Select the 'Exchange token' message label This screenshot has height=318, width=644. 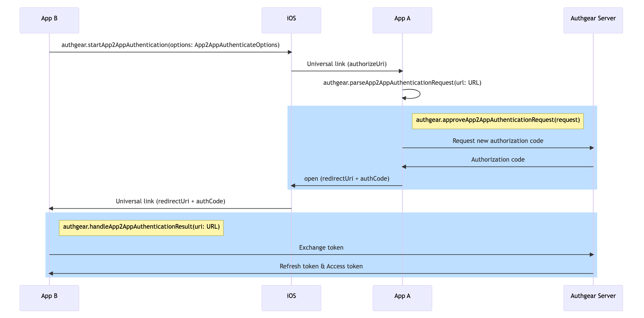tap(321, 248)
